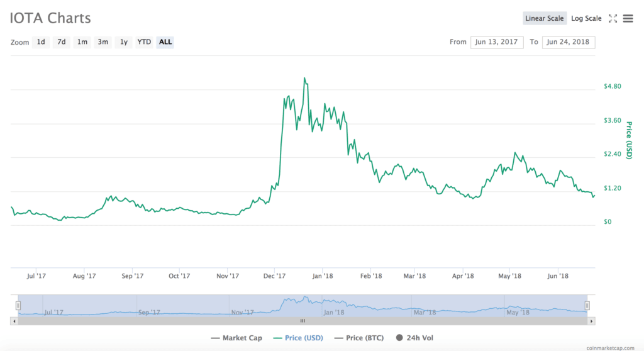Set zoom range to 1d
The image size is (644, 351).
point(41,42)
